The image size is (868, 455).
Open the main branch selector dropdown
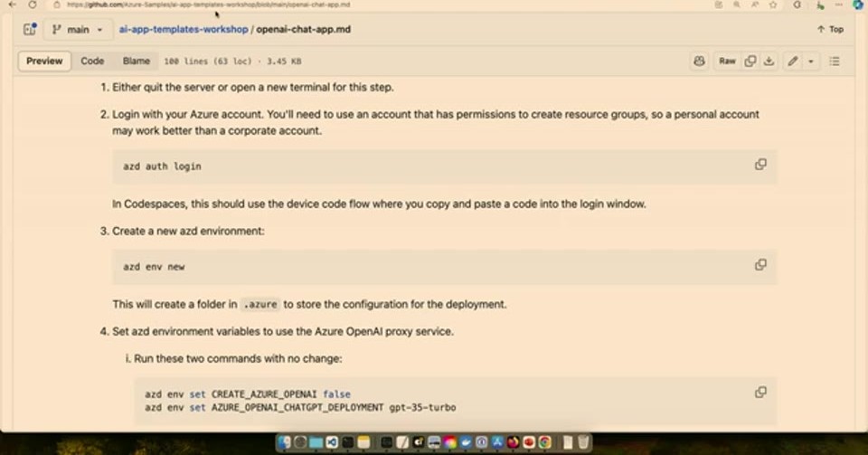[78, 29]
